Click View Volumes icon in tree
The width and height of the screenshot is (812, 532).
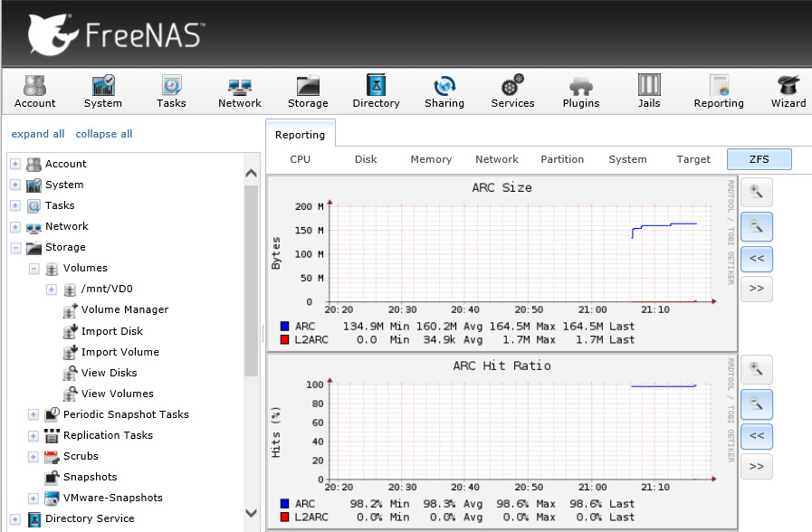(70, 394)
